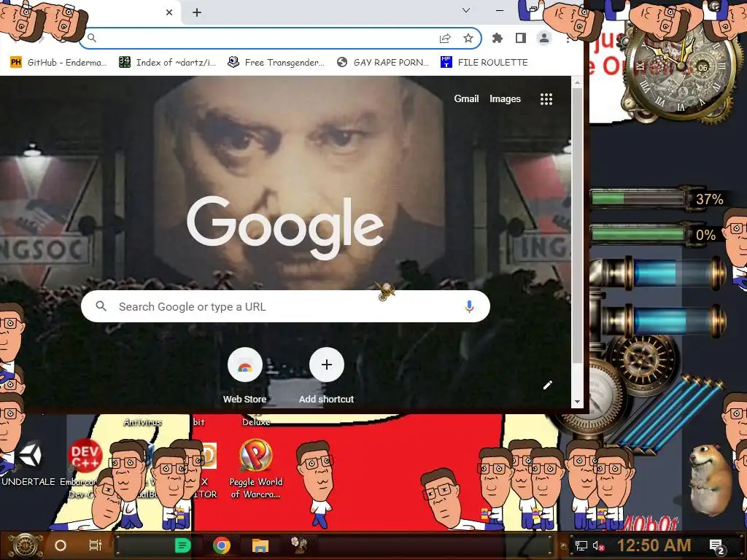Toggle the Chrome side panel icon

521,38
